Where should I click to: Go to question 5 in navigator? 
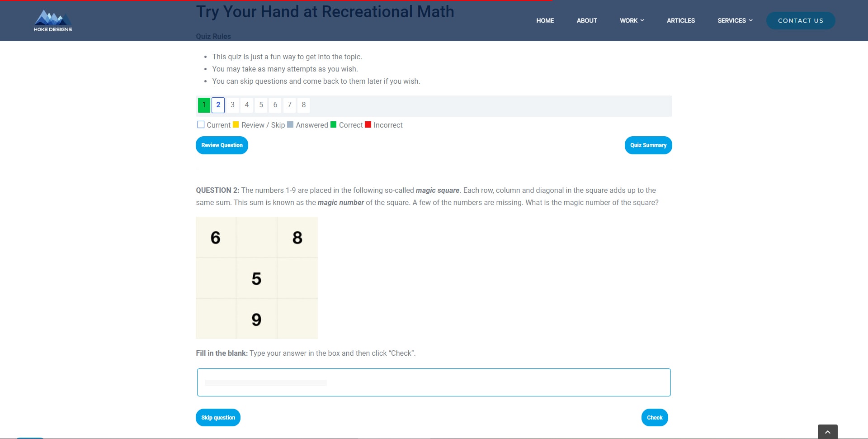click(261, 105)
